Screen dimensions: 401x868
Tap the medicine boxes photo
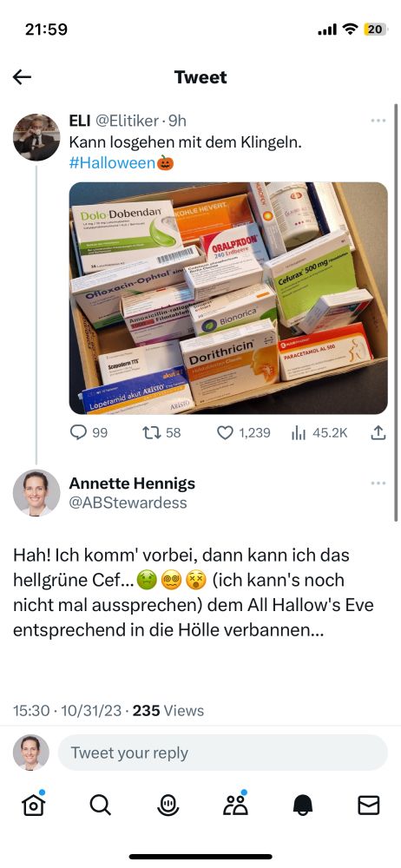[228, 298]
